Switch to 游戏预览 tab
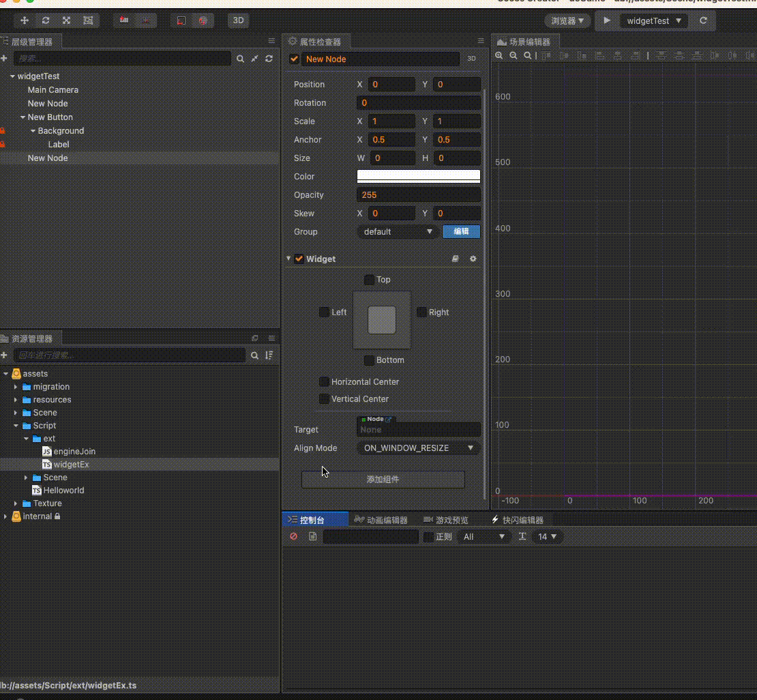The image size is (757, 700). click(x=446, y=520)
